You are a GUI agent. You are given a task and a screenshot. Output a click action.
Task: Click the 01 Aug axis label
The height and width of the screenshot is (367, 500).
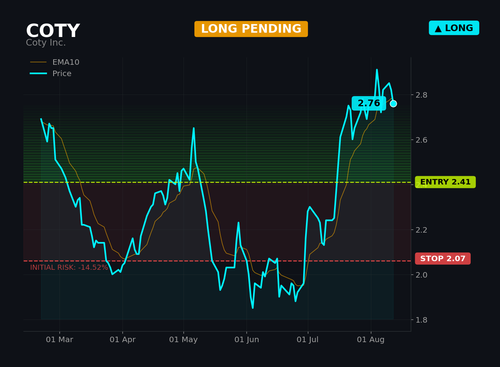(x=371, y=340)
